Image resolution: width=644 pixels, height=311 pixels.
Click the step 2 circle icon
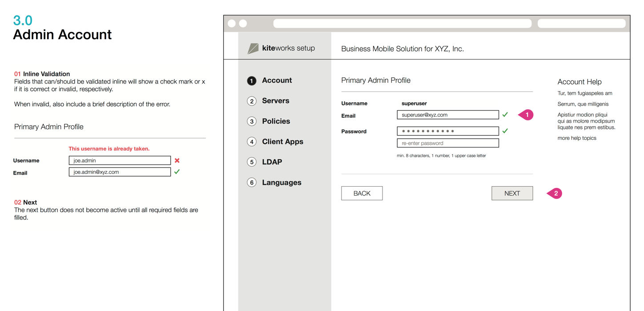point(252,101)
